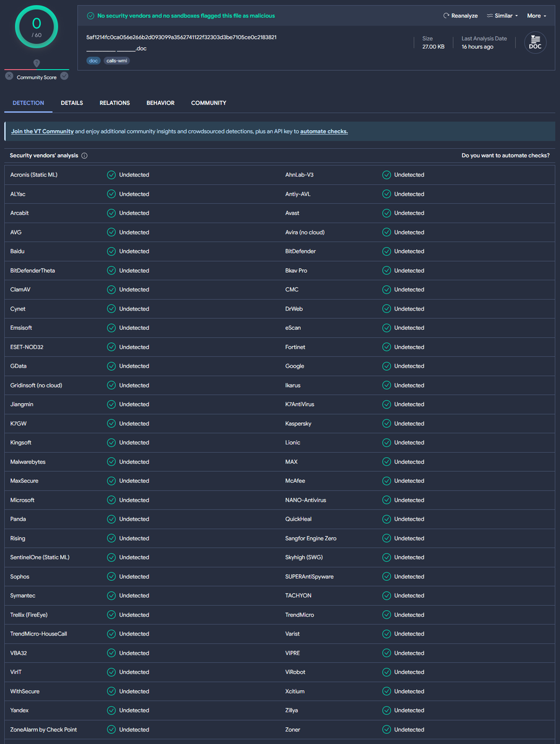Select the file SHA-256 hash text
560x744 pixels.
pyautogui.click(x=181, y=37)
